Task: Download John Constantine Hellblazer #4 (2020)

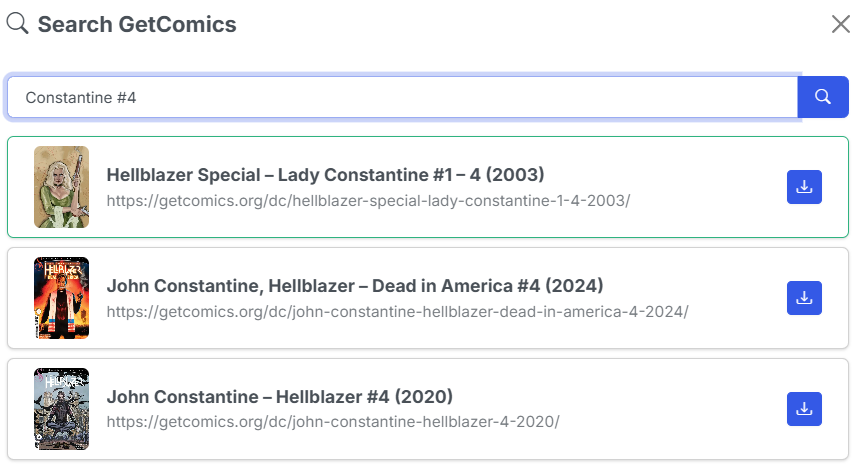Action: pyautogui.click(x=804, y=408)
